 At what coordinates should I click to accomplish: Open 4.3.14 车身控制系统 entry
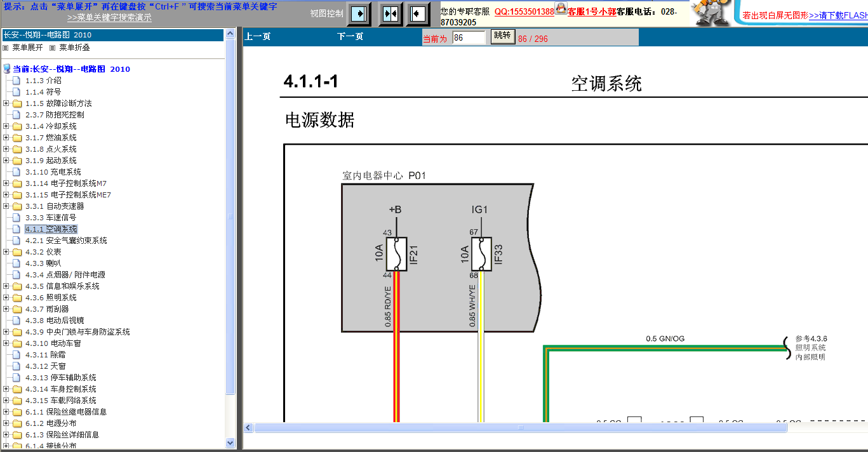click(x=61, y=389)
